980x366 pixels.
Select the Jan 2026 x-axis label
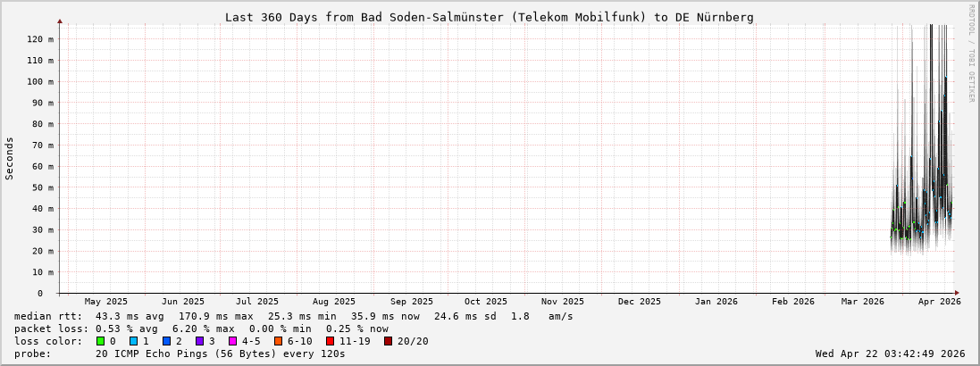(x=716, y=302)
